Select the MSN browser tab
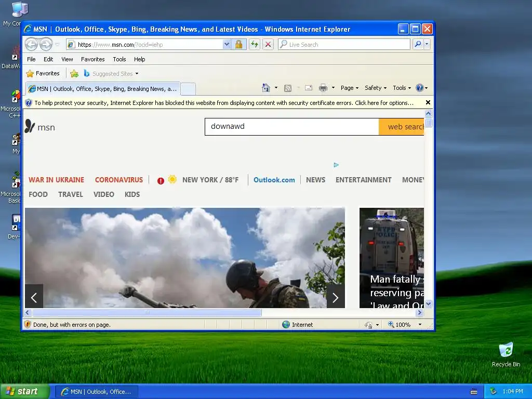The height and width of the screenshot is (399, 532). pyautogui.click(x=103, y=89)
